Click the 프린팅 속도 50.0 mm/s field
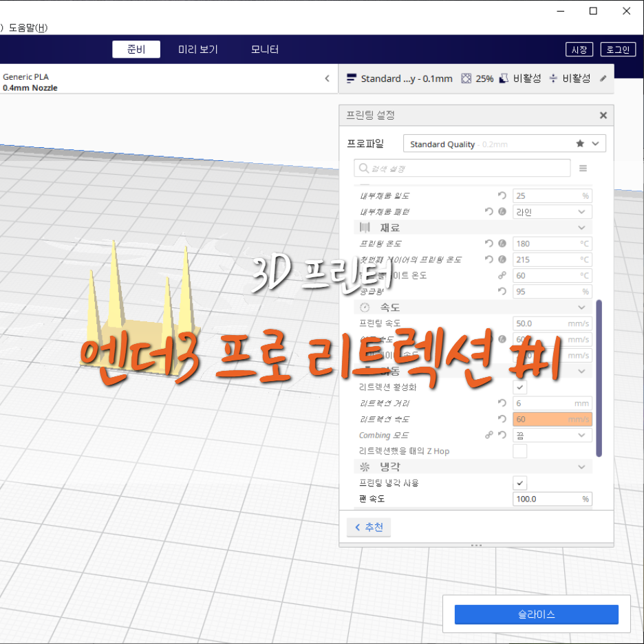 552,323
